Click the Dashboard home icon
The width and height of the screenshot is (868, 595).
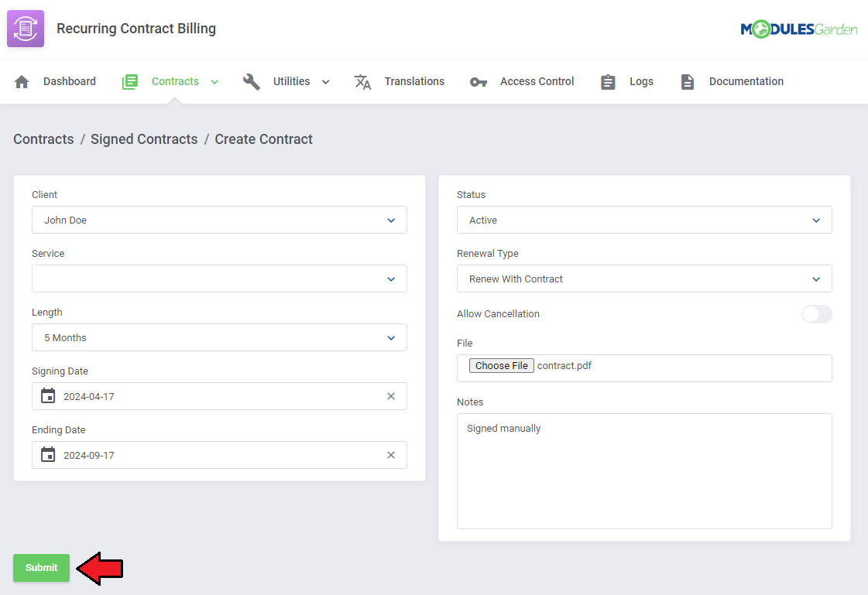point(22,82)
